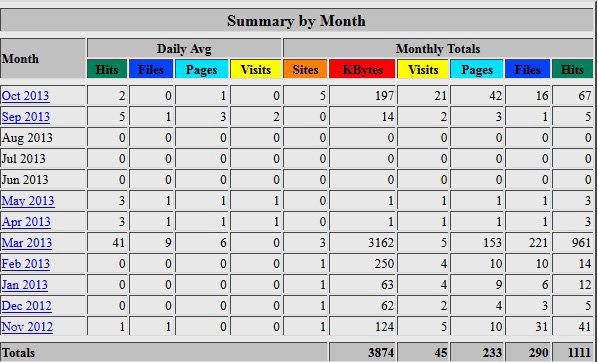The height and width of the screenshot is (362, 598).
Task: Click the Mar 2013 daily Hits value 41
Action: (119, 243)
